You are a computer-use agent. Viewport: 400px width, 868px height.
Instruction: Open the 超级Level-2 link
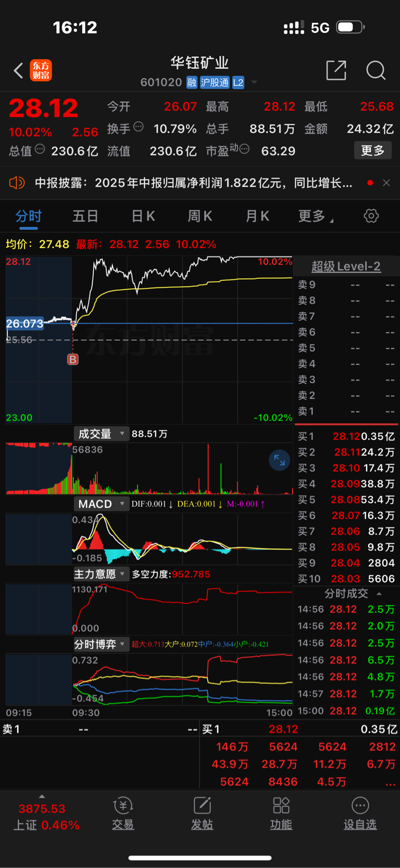click(346, 266)
